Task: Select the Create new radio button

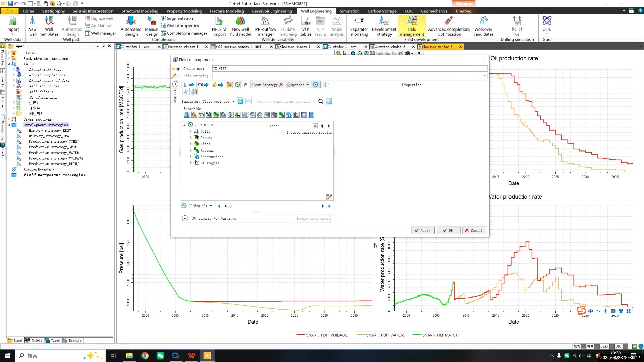Action: (x=178, y=69)
